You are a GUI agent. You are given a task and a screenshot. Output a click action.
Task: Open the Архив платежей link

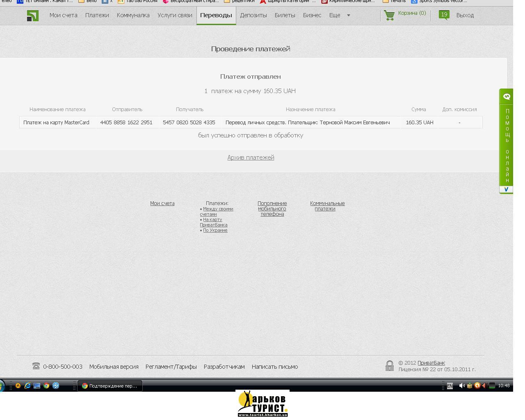[x=251, y=157]
